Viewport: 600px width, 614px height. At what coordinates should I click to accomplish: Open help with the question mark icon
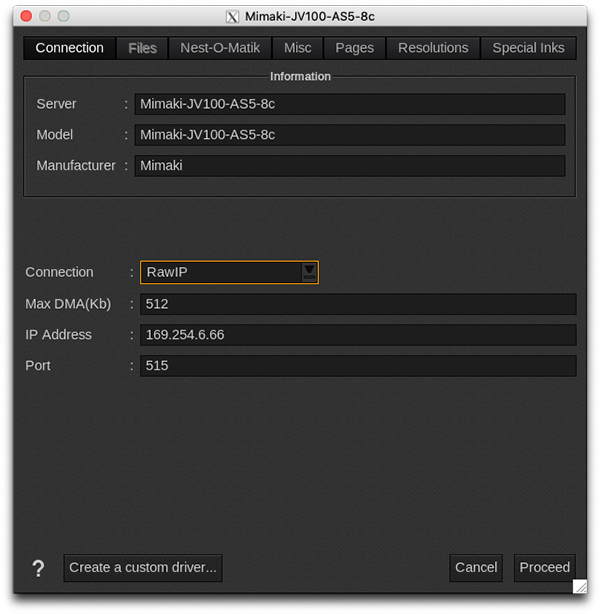pyautogui.click(x=38, y=568)
